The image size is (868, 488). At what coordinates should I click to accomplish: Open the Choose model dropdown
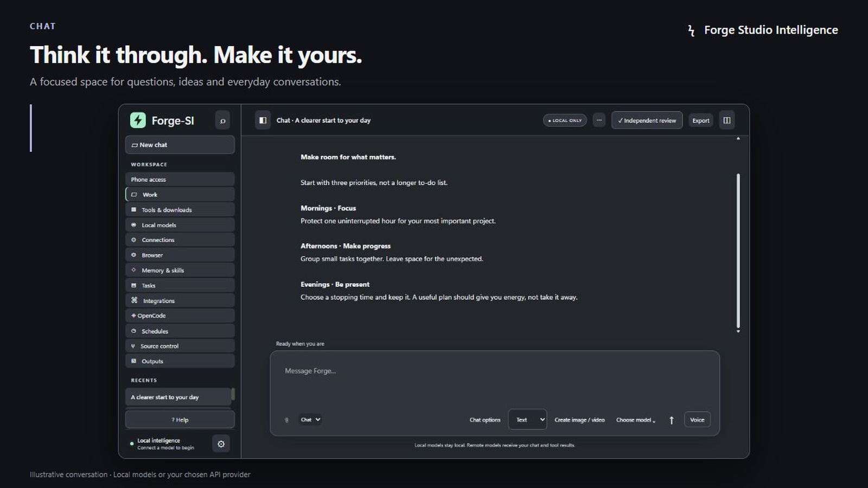click(636, 420)
